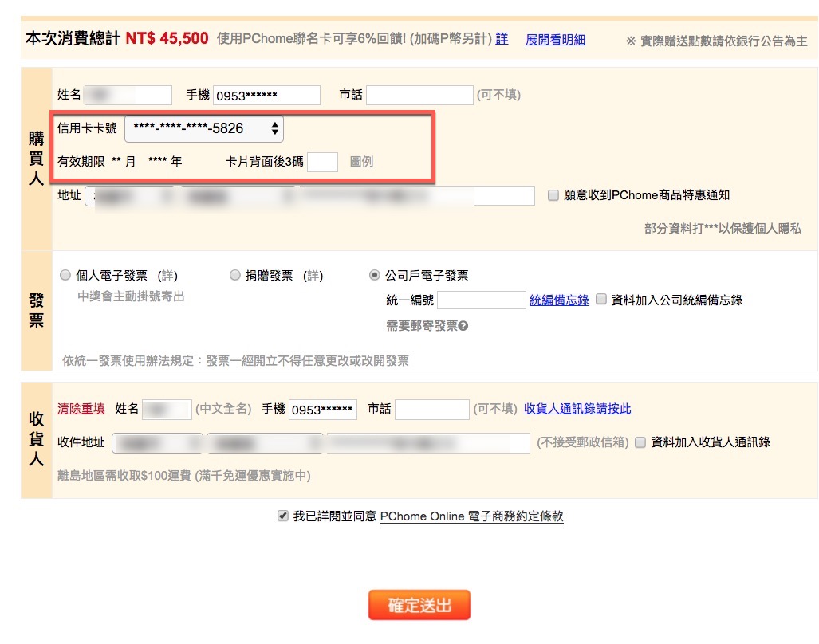Focus the buyer 姓名 input field
819x644 pixels.
tap(128, 95)
